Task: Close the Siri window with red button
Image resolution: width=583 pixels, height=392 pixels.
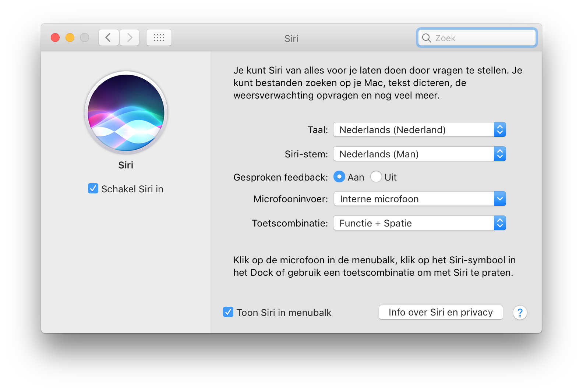Action: click(x=55, y=38)
